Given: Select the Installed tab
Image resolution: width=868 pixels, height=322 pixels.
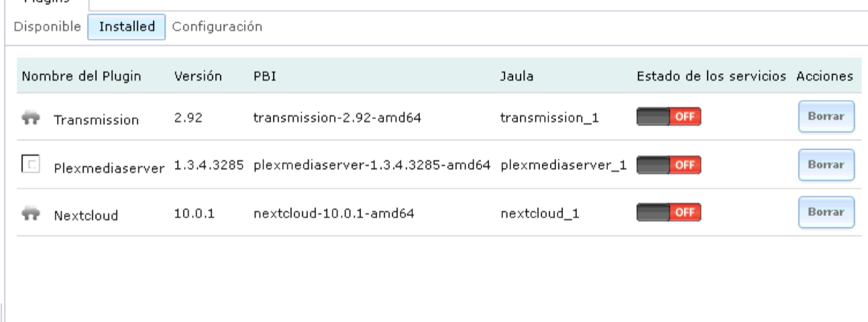Looking at the screenshot, I should [x=127, y=27].
